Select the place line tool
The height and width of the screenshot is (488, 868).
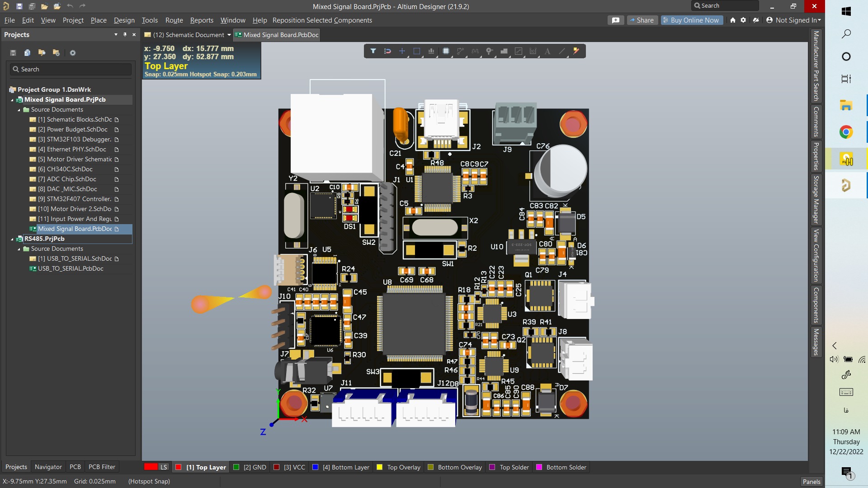(x=562, y=51)
